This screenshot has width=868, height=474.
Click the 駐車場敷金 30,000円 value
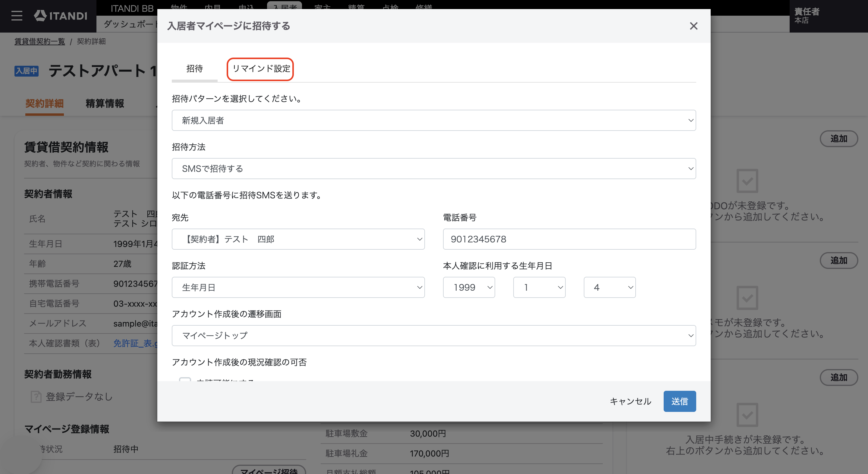pos(428,434)
